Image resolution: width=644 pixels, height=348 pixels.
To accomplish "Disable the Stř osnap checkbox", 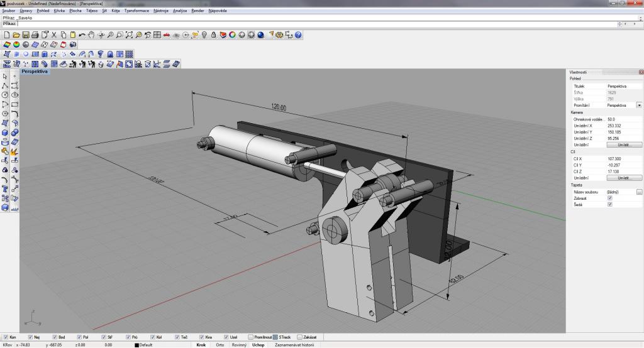I will coord(103,337).
